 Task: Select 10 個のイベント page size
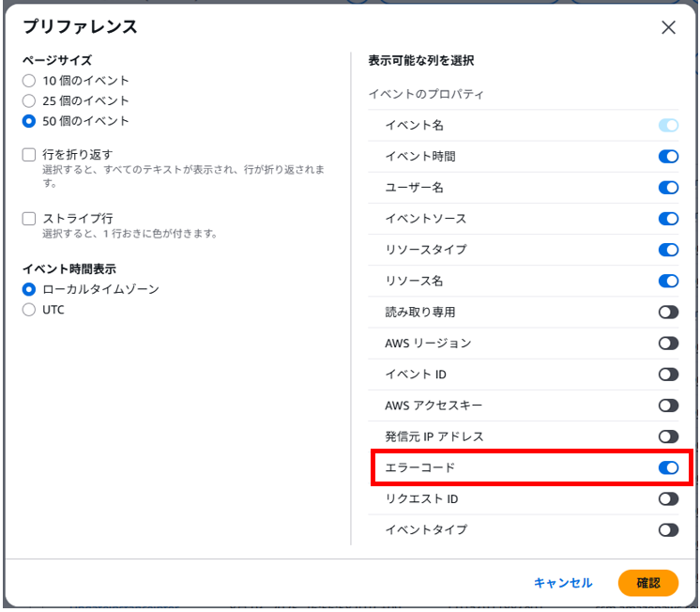[29, 81]
